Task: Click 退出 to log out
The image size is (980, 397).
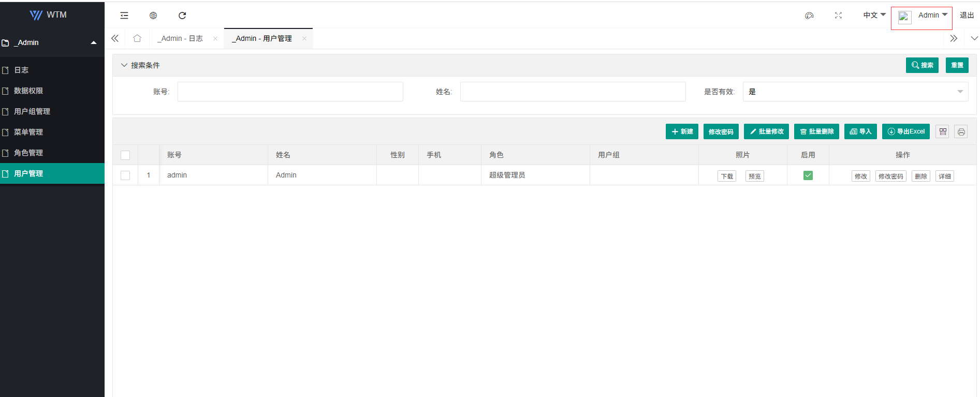Action: (x=967, y=15)
